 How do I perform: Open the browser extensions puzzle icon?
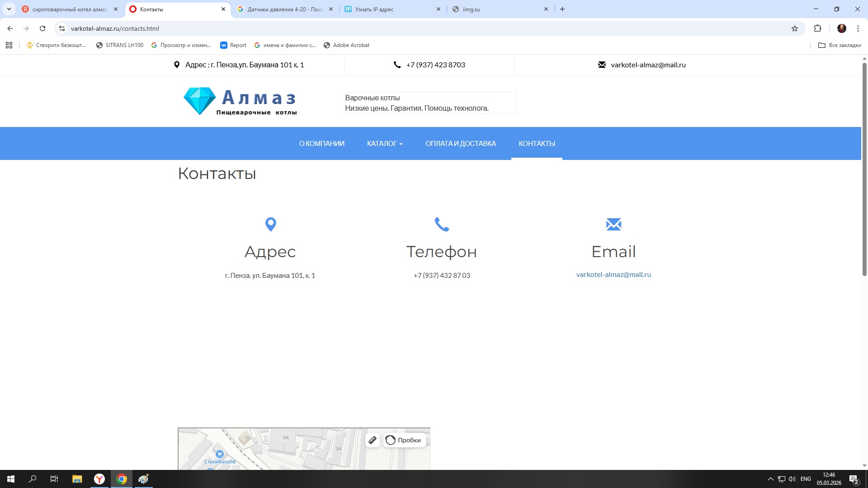coord(817,28)
